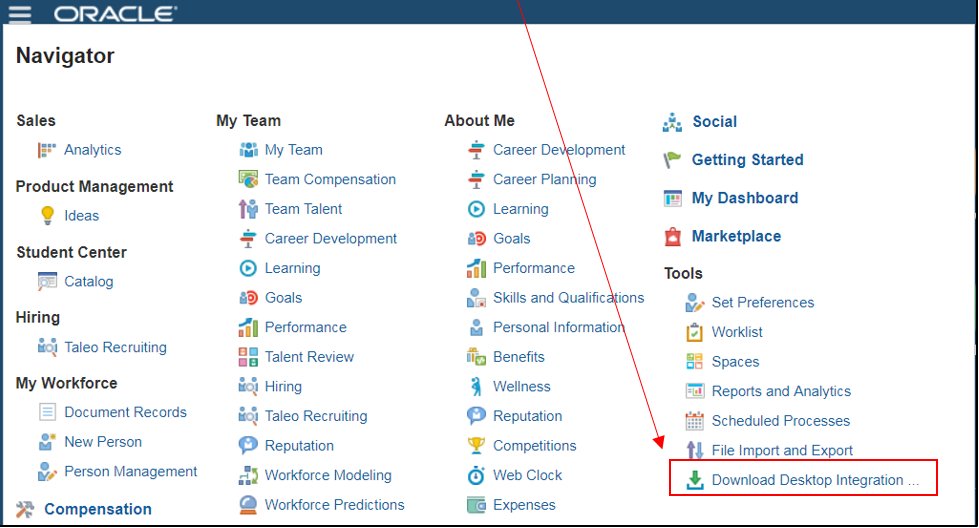
Task: Click the Scheduled Processes calendar icon
Action: point(694,421)
